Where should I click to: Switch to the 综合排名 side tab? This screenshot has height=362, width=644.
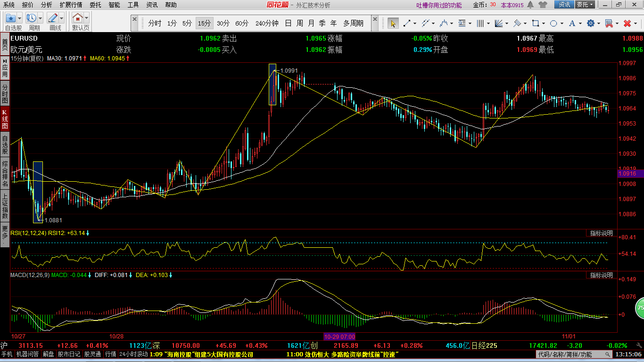click(5, 173)
